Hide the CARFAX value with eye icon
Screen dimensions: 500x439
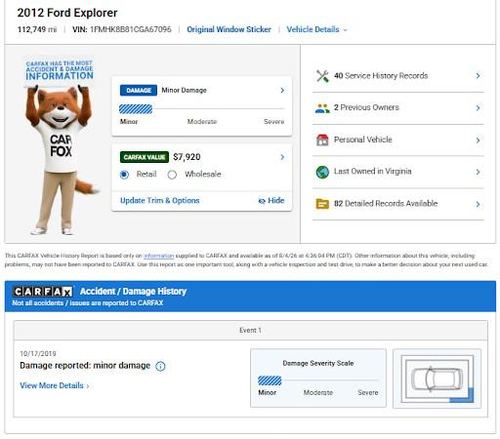click(271, 200)
